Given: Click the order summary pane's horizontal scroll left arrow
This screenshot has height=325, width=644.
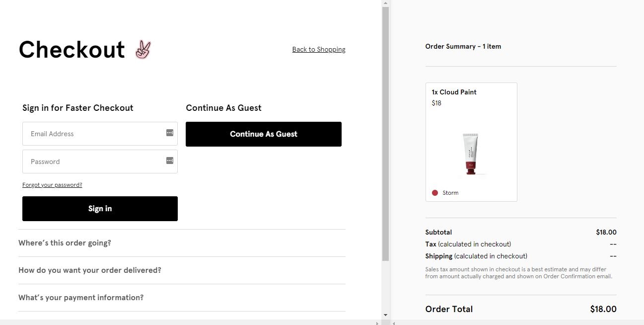Looking at the screenshot, I should tap(394, 323).
